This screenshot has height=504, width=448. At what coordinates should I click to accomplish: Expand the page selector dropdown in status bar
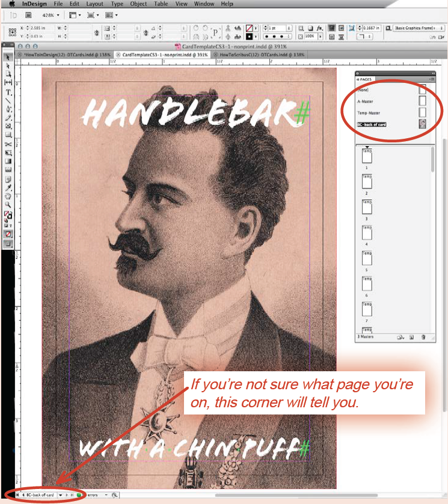(x=61, y=495)
